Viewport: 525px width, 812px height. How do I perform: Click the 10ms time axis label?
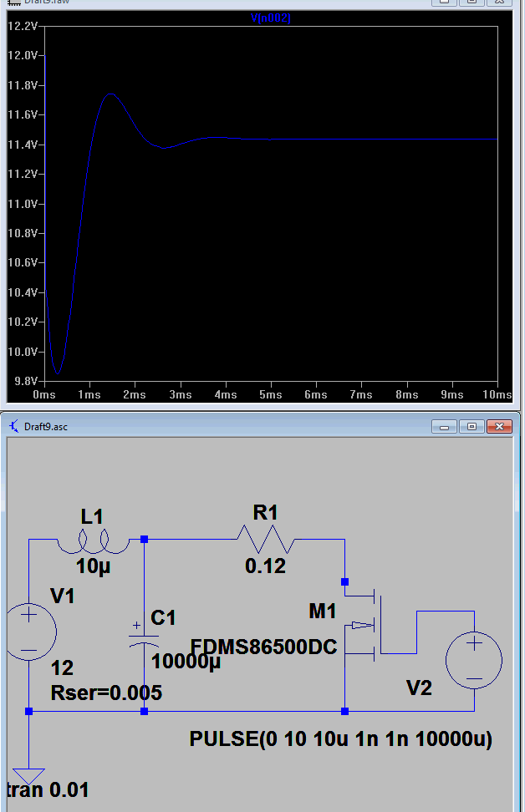click(497, 394)
